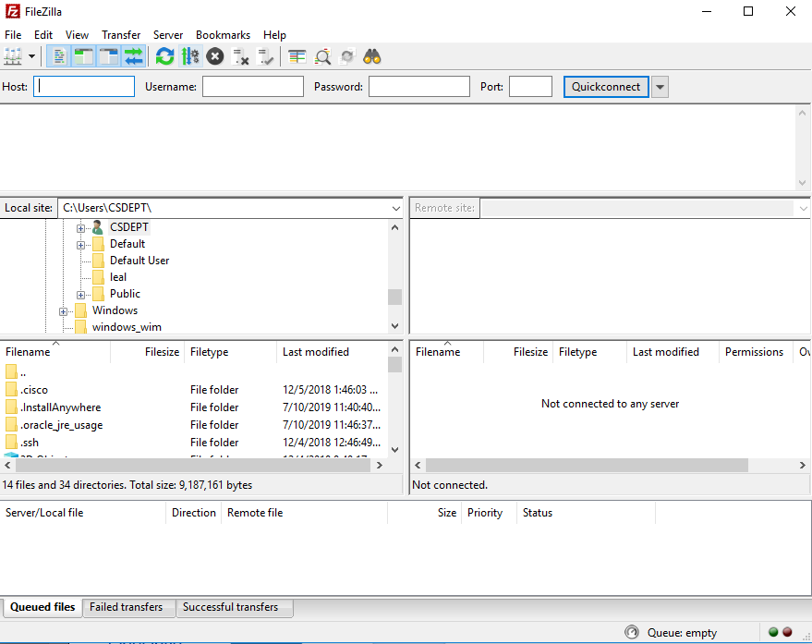Image resolution: width=812 pixels, height=644 pixels.
Task: Open the Help menu
Action: [x=274, y=35]
